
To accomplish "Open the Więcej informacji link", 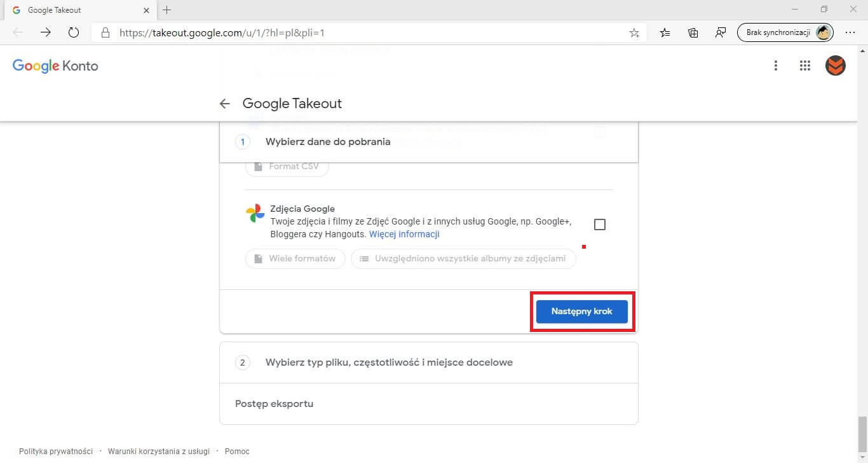I will click(404, 234).
